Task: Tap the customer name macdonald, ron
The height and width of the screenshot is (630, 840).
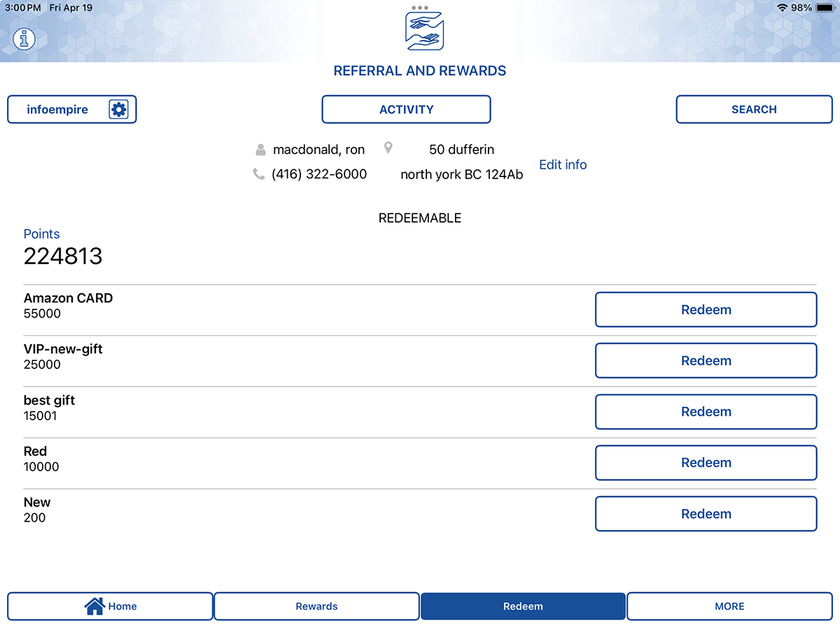Action: click(318, 150)
